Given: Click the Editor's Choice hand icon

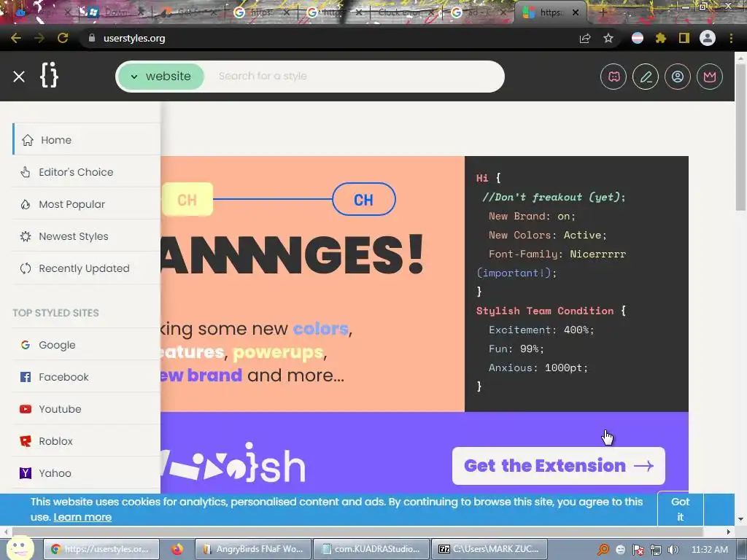Looking at the screenshot, I should tap(26, 172).
